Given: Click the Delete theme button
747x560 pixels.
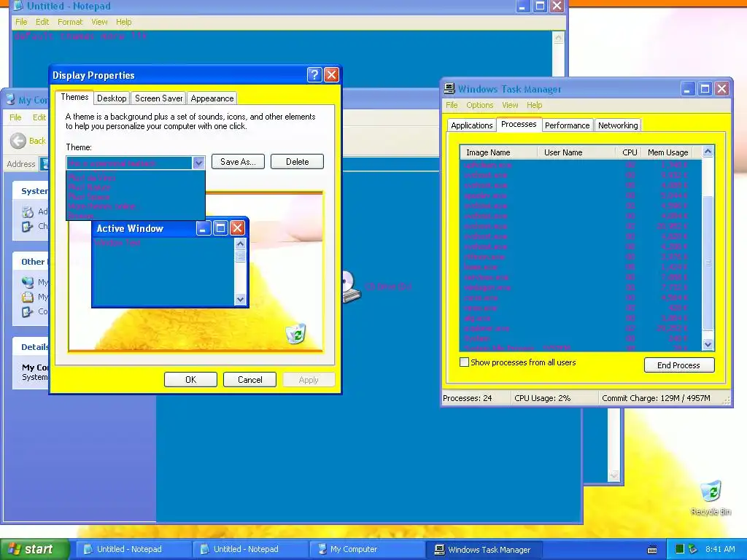Looking at the screenshot, I should 298,161.
